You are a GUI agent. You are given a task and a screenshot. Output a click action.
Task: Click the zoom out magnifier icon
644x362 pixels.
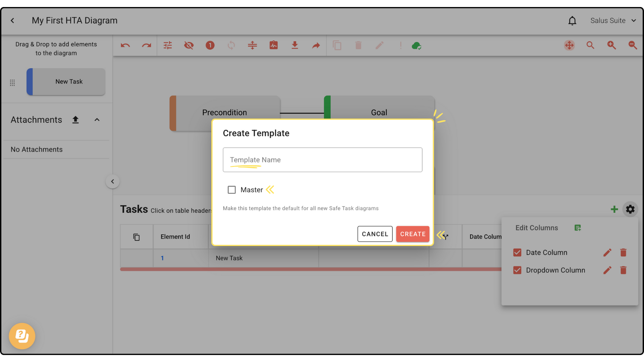point(633,45)
